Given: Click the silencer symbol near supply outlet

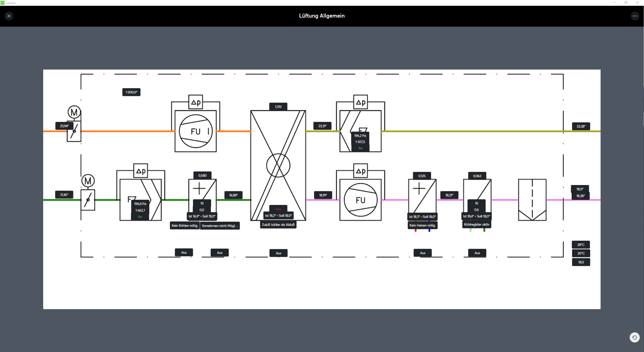Looking at the screenshot, I should tap(532, 200).
